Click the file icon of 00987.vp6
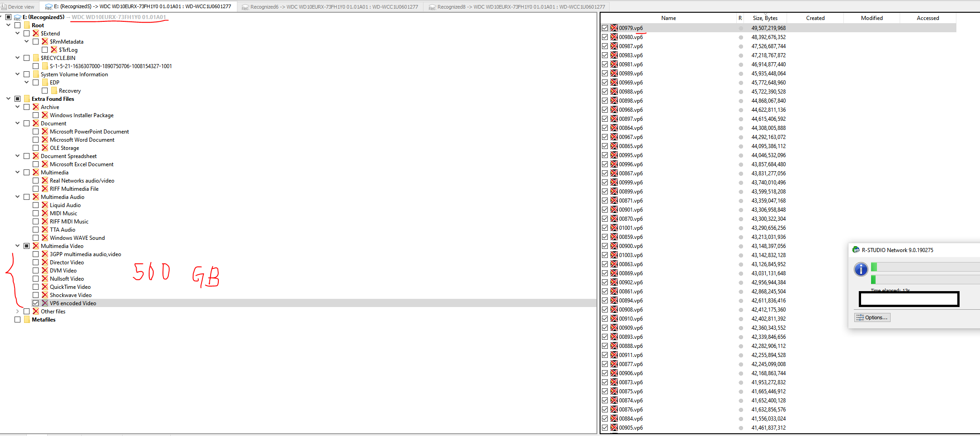Viewport: 980px width, 436px height. [614, 46]
